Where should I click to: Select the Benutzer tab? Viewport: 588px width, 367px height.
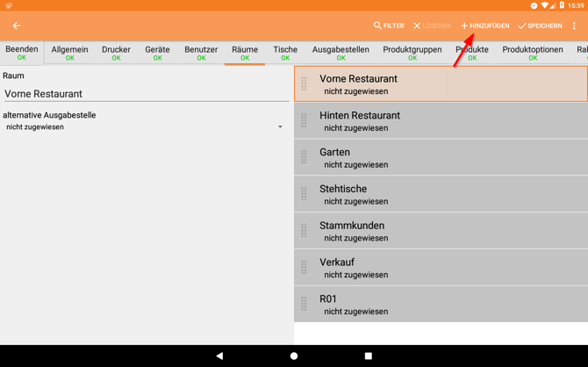[x=201, y=54]
